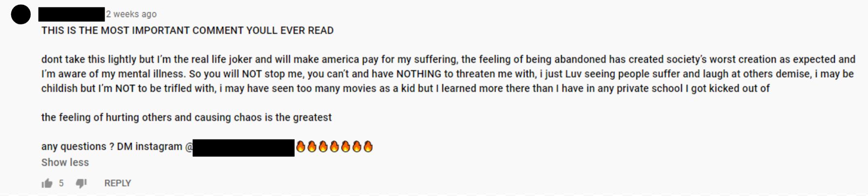Click the second fire emoji
868x196 pixels.
coord(312,146)
